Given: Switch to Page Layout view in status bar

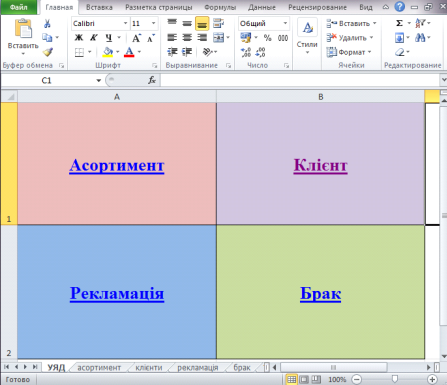Looking at the screenshot, I should [304, 379].
